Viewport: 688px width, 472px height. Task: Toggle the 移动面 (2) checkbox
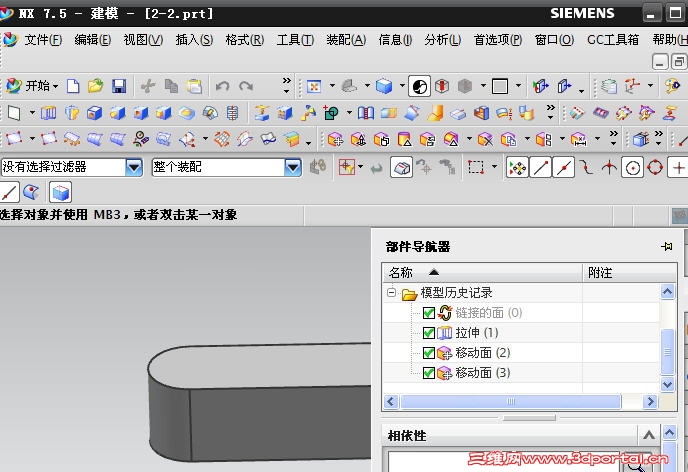pos(429,353)
